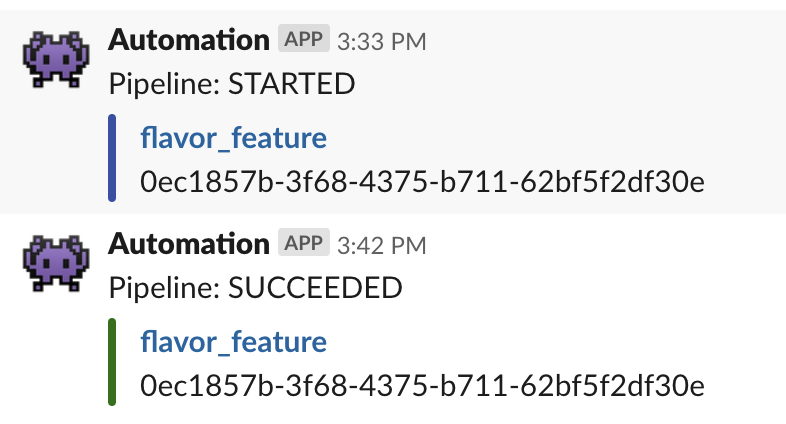Click the APP badge on the first message
The height and width of the screenshot is (424, 786).
click(304, 38)
